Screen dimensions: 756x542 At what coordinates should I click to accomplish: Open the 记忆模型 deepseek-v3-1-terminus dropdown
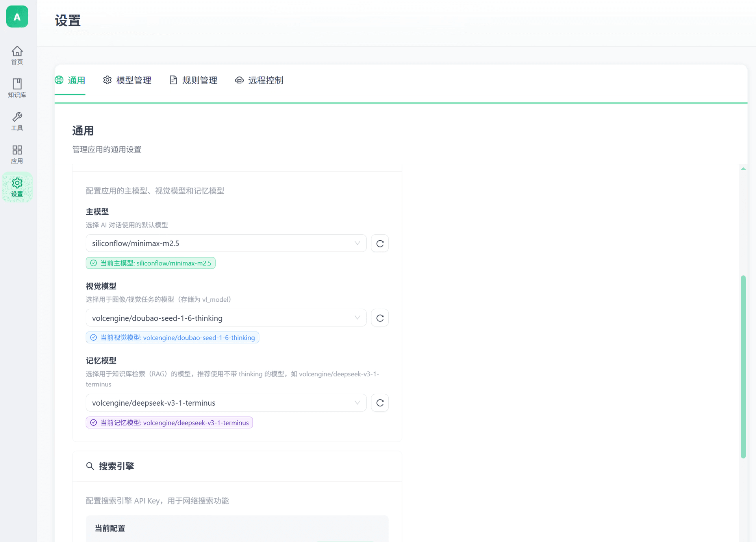coord(226,403)
